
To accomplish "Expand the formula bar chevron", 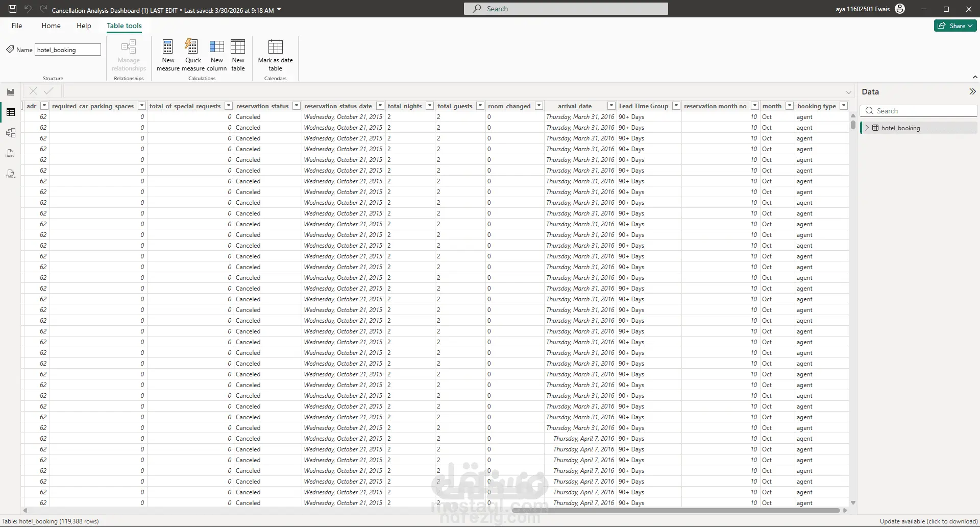I will (x=849, y=92).
